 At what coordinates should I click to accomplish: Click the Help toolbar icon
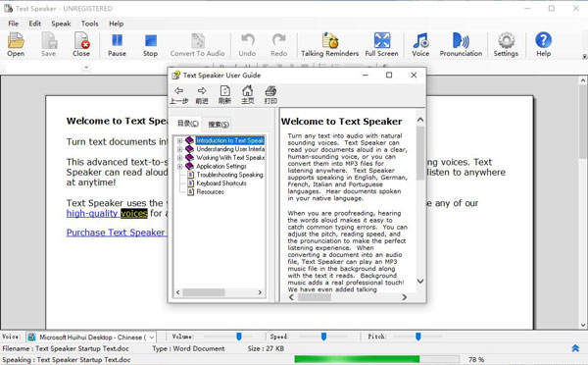543,44
